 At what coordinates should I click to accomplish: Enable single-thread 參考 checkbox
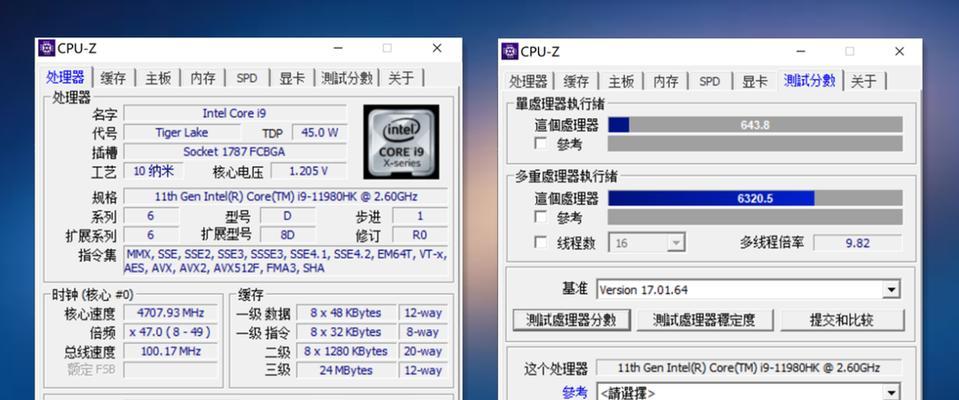click(x=541, y=144)
